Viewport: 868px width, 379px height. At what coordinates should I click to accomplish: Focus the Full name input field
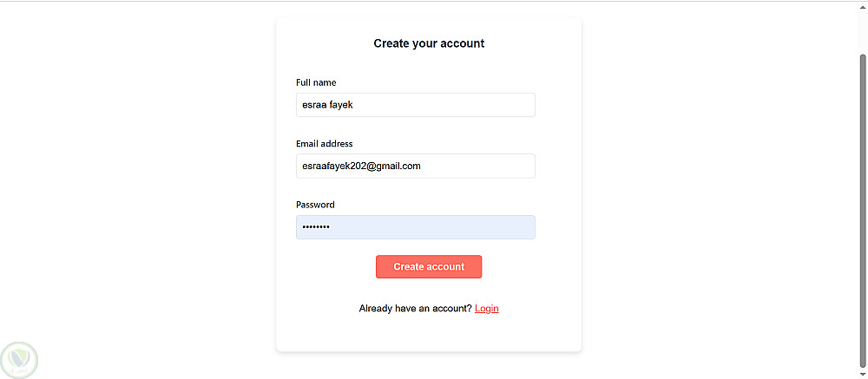415,105
